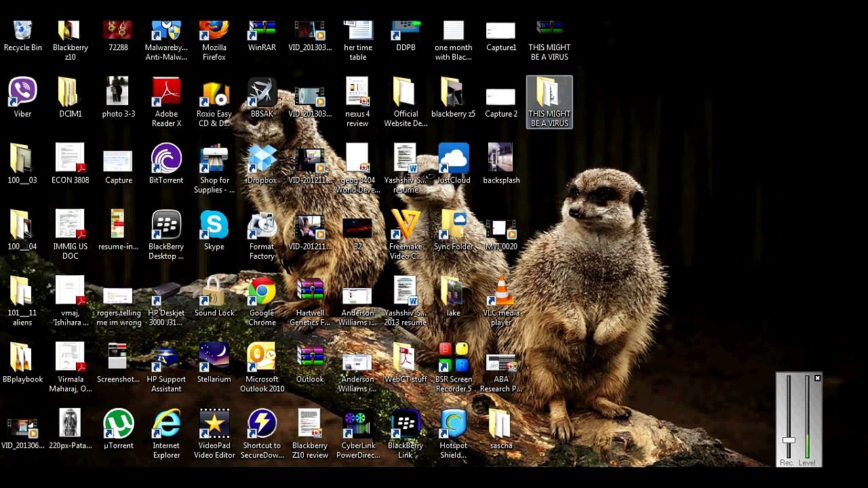Select the backsplash image file
Image resolution: width=868 pixels, height=488 pixels.
(501, 165)
